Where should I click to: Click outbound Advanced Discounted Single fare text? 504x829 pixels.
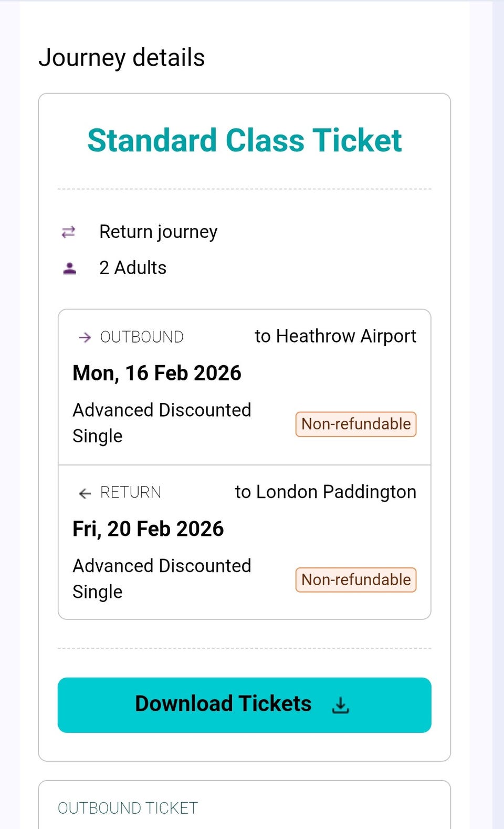(162, 422)
